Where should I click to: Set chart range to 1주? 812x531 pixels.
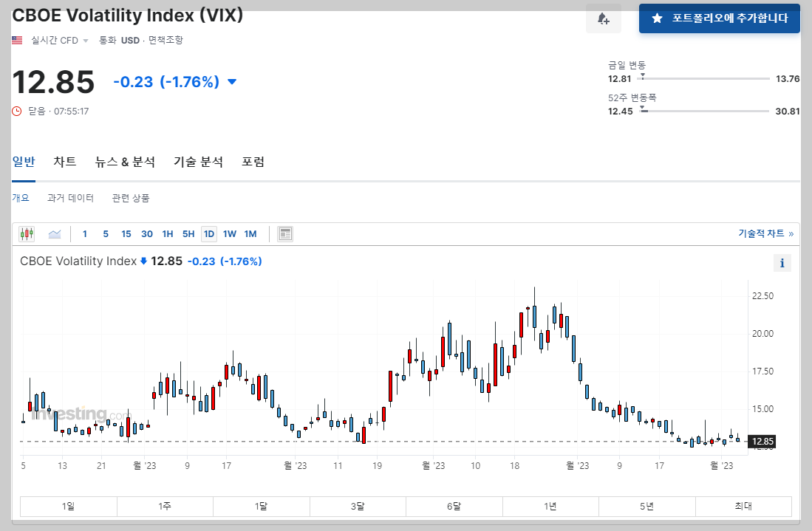click(x=165, y=506)
